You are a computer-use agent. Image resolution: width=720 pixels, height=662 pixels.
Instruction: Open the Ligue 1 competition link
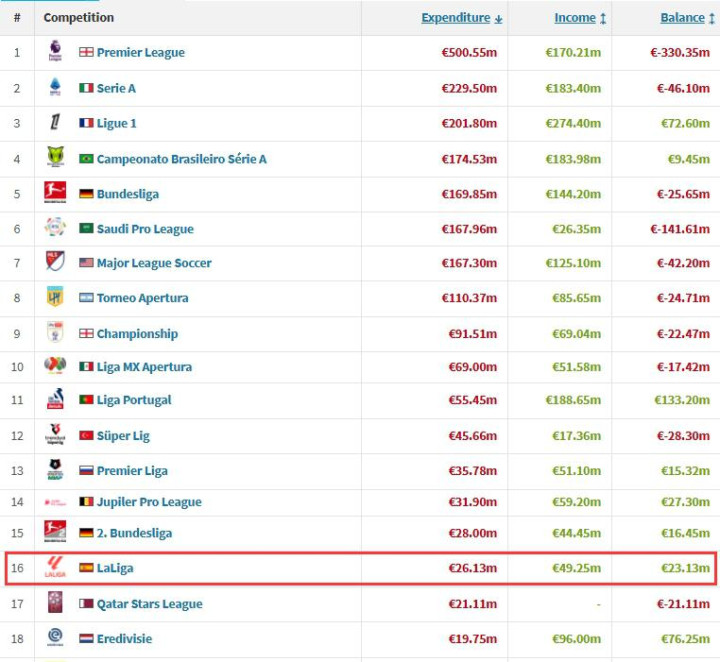coord(117,123)
